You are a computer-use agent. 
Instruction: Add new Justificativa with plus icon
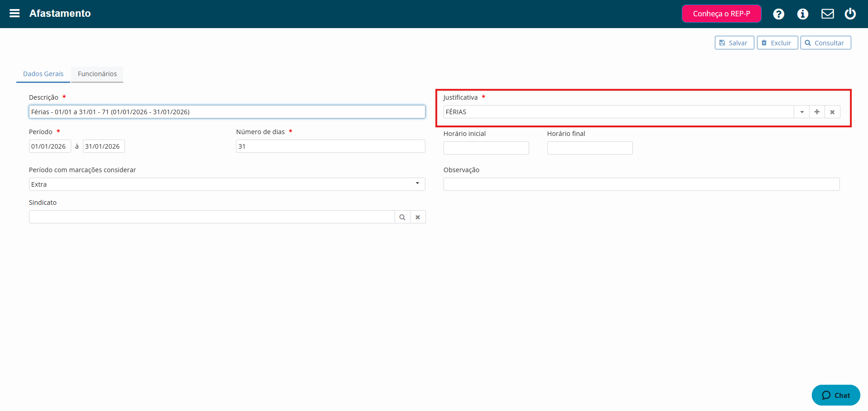817,112
